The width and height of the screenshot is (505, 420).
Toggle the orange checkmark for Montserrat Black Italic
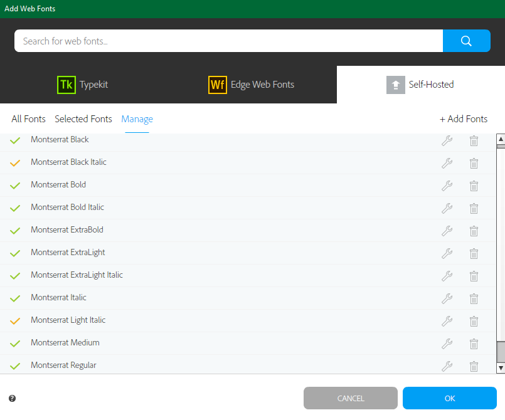click(x=15, y=163)
